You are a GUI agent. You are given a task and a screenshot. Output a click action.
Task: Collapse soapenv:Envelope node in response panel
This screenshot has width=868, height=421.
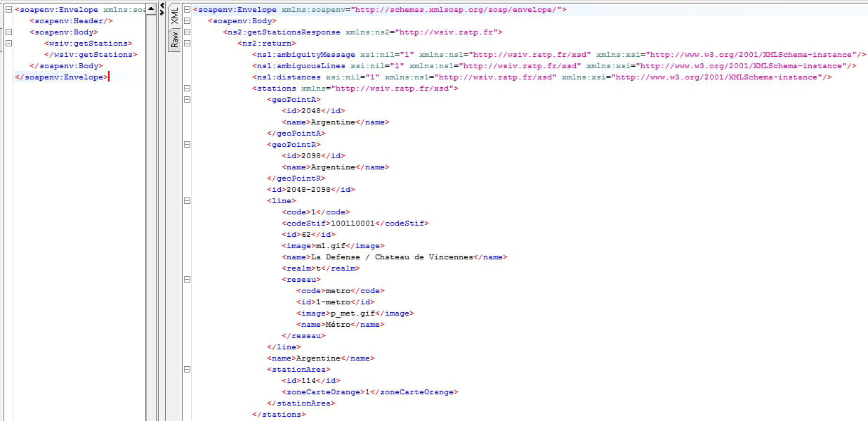click(187, 10)
